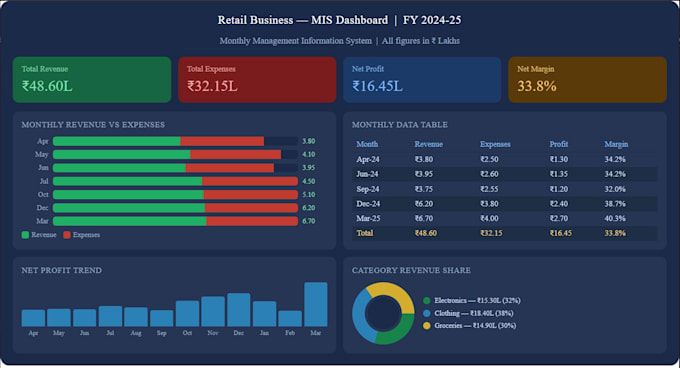
Task: Click the subtitle 'Monthly Management Information System'
Action: coord(296,41)
